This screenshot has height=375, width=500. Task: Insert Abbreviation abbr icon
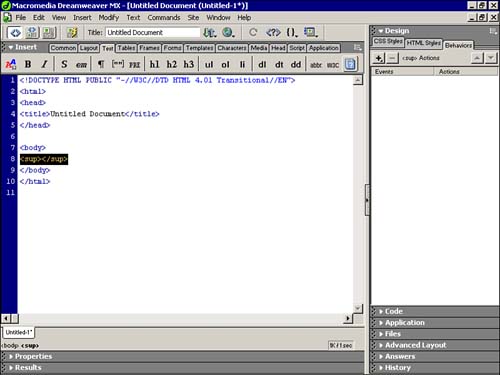(x=316, y=65)
